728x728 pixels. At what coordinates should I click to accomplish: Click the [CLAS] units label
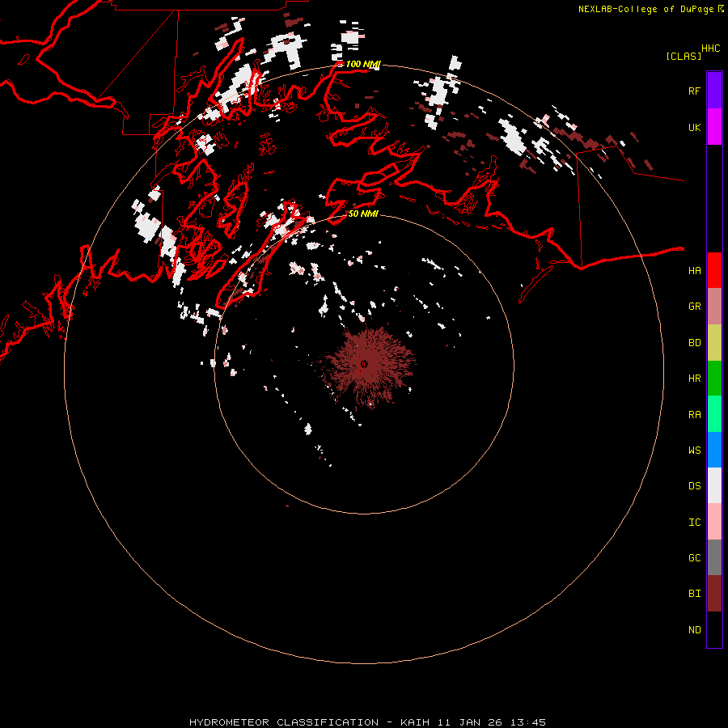pos(684,56)
